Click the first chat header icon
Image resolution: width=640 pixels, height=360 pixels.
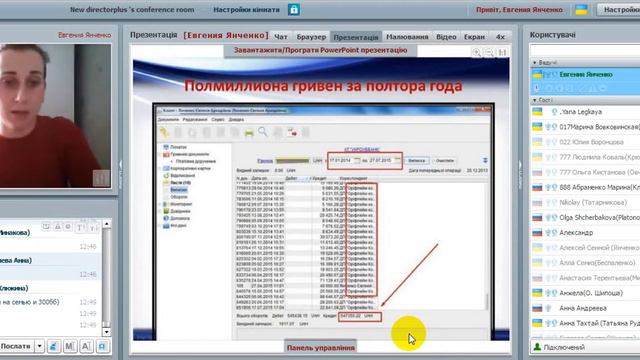coord(46,227)
